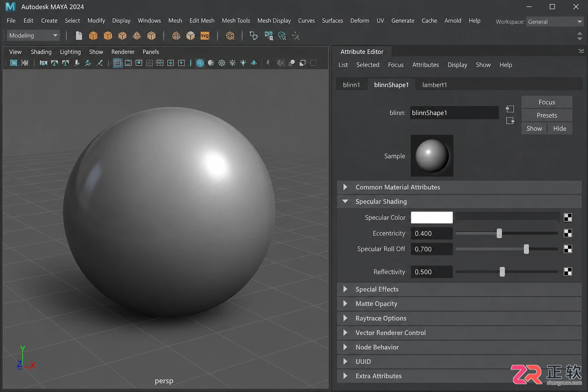
Task: Open the Arnold menu
Action: point(453,20)
